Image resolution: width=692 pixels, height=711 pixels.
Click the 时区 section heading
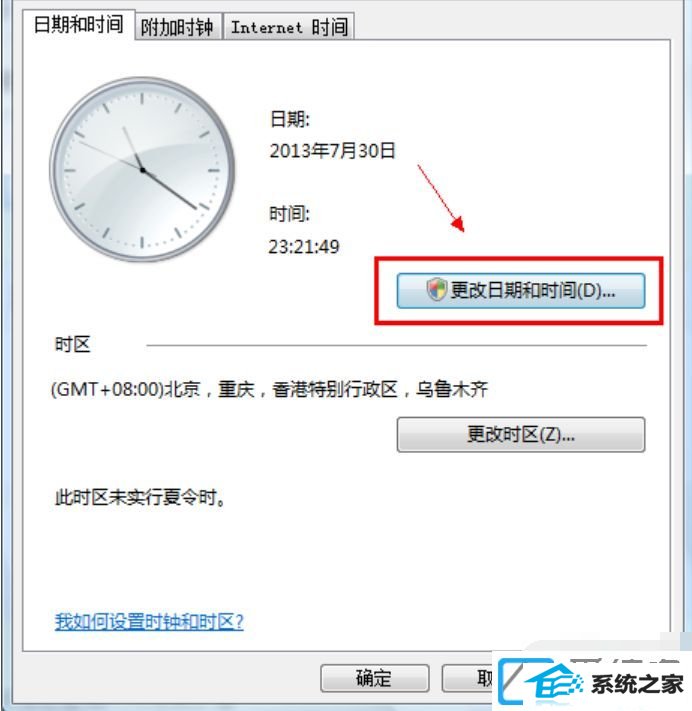coord(73,345)
